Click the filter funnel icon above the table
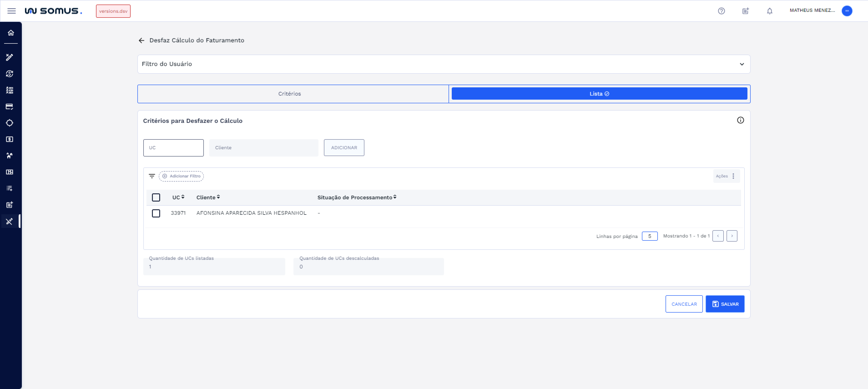The height and width of the screenshot is (389, 868). (152, 176)
